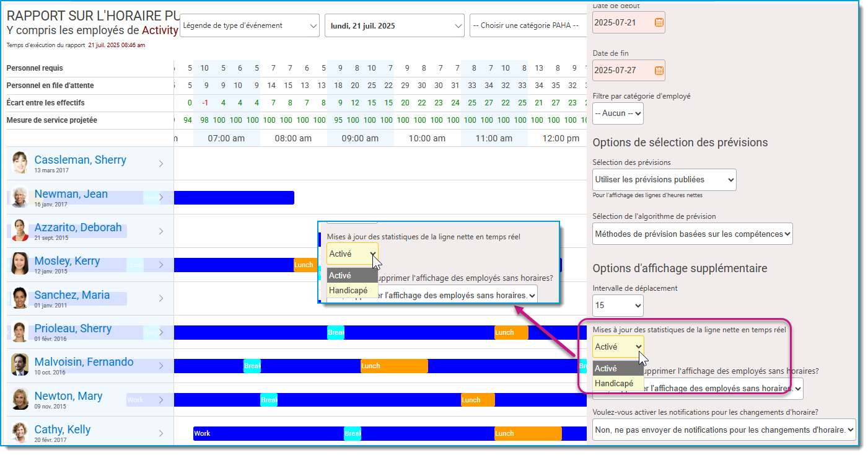Open the lundi, 21 juil. 2025 date dropdown
The image size is (868, 455).
tap(394, 25)
